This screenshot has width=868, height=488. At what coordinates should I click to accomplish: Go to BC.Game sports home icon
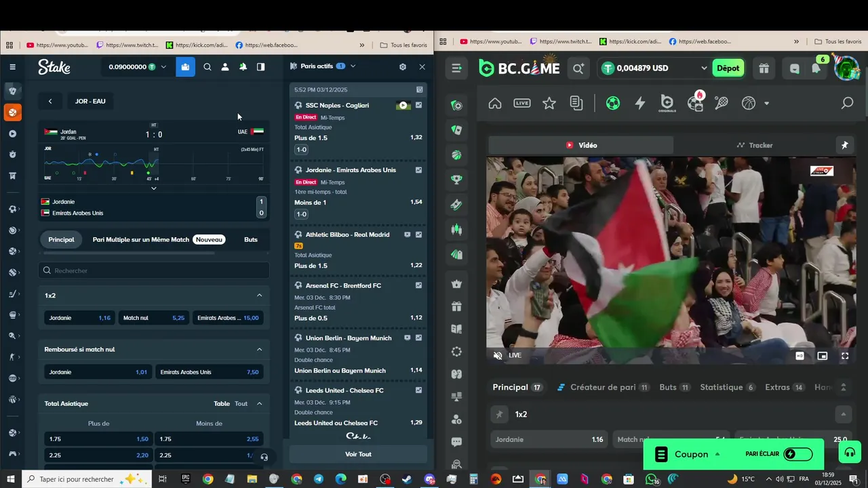coord(495,103)
